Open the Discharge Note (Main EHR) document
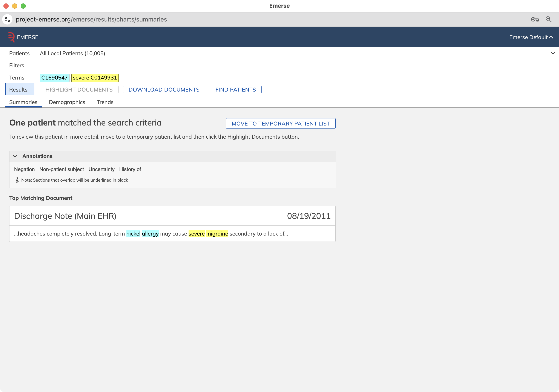The image size is (559, 392). pos(65,216)
